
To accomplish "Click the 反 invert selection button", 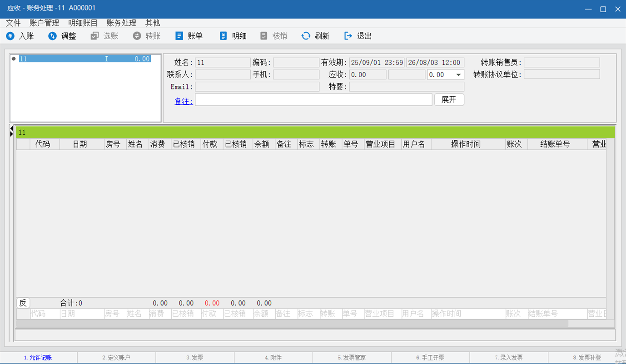I will tap(23, 303).
